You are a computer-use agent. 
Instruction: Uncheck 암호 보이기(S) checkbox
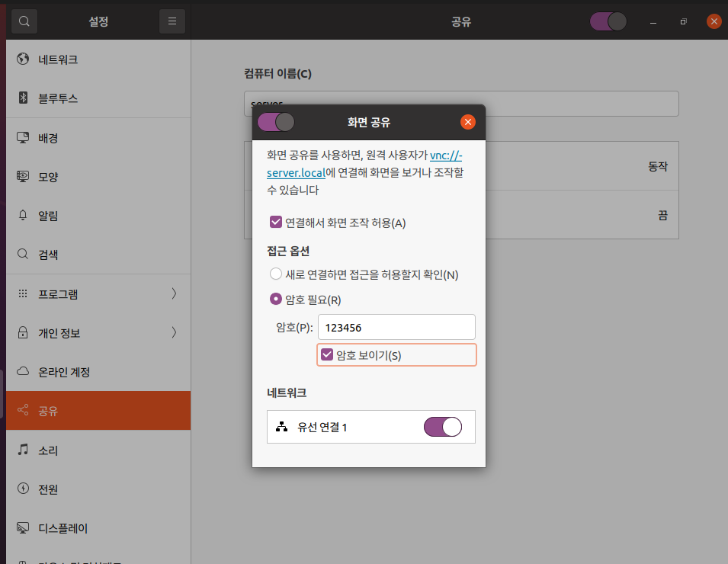[327, 354]
